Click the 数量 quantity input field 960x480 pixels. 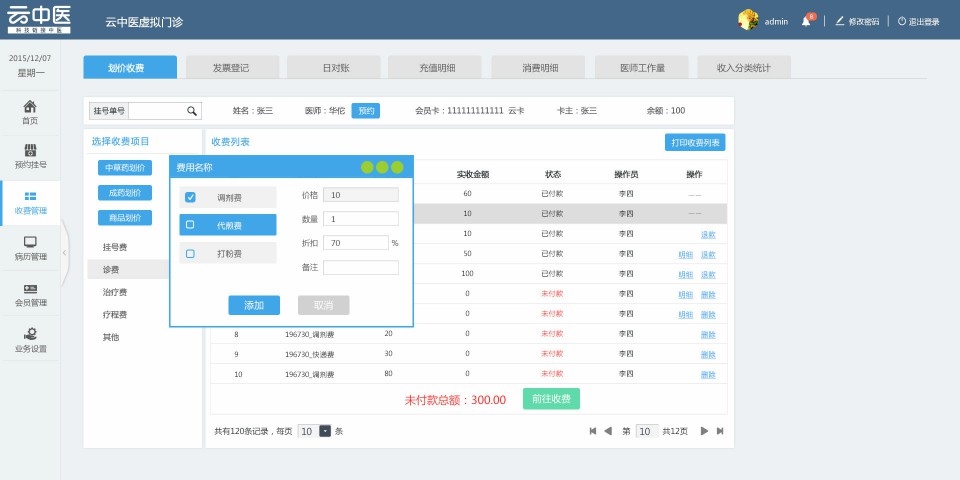(360, 219)
